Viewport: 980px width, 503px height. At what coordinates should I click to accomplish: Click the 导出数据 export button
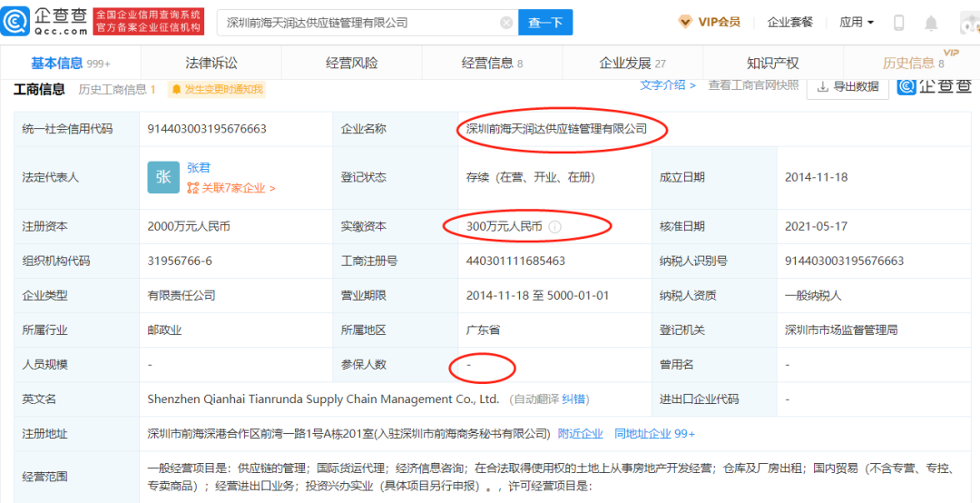pos(847,86)
